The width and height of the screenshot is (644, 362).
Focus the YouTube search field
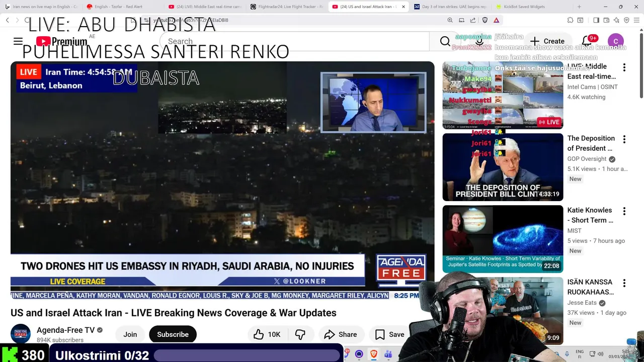pyautogui.click(x=294, y=41)
